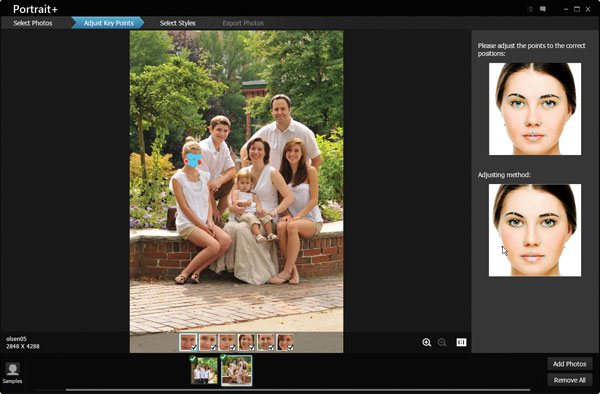Click the key points reference face image
This screenshot has width=600, height=394.
point(535,109)
